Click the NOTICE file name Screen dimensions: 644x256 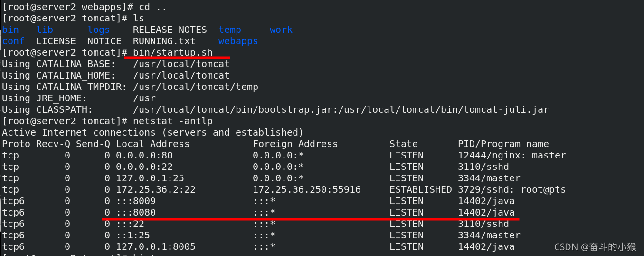pos(104,41)
